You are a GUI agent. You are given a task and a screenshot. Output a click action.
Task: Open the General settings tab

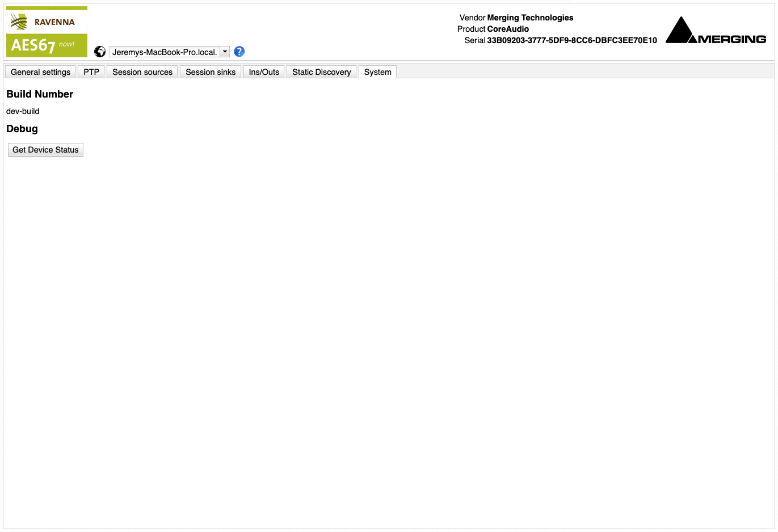point(40,72)
